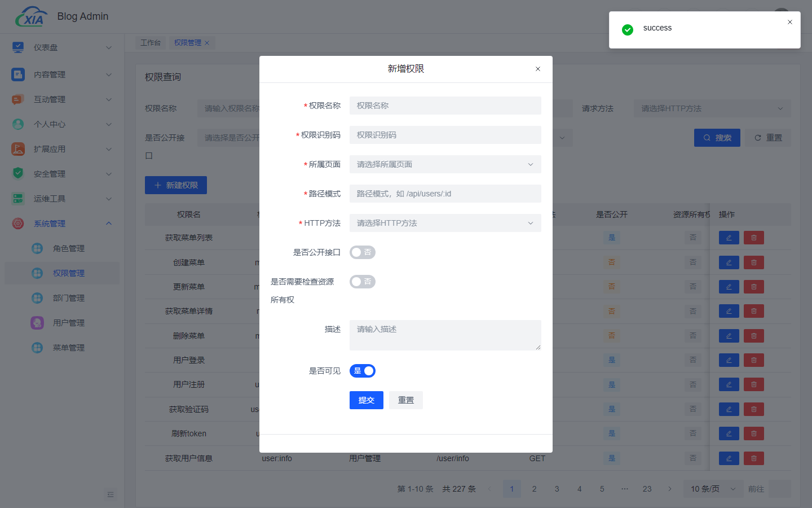Expand the 运维工具 menu chevron
Screen dimensions: 812x508
109,199
